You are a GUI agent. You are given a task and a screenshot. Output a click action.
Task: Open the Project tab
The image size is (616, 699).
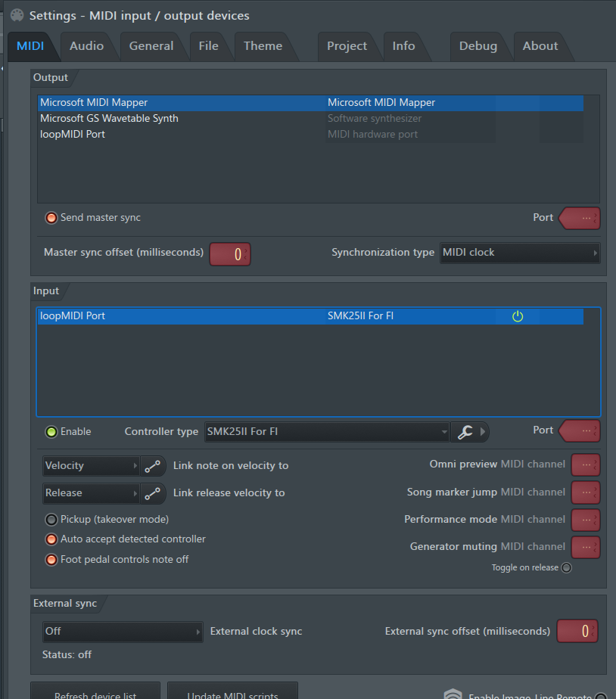(347, 46)
